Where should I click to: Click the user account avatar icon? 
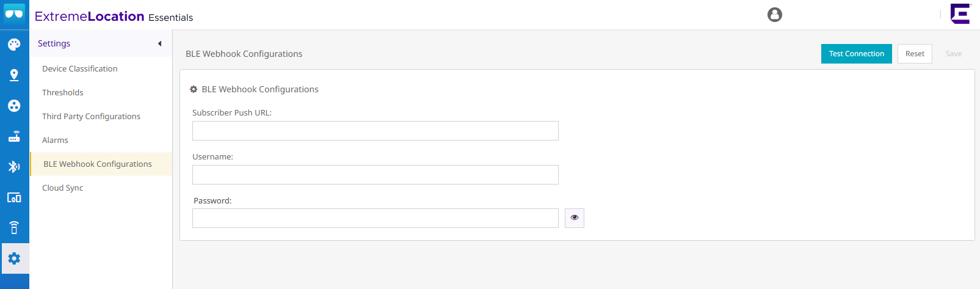point(774,15)
